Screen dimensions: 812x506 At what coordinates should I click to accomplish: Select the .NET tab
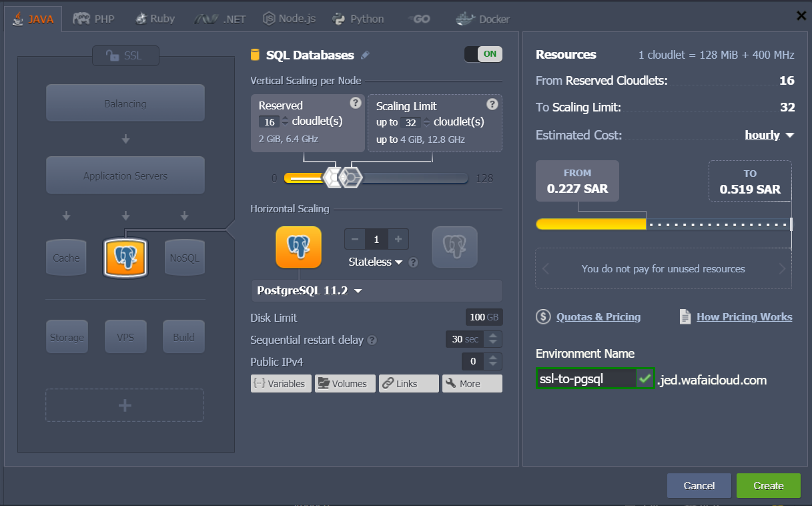point(220,19)
